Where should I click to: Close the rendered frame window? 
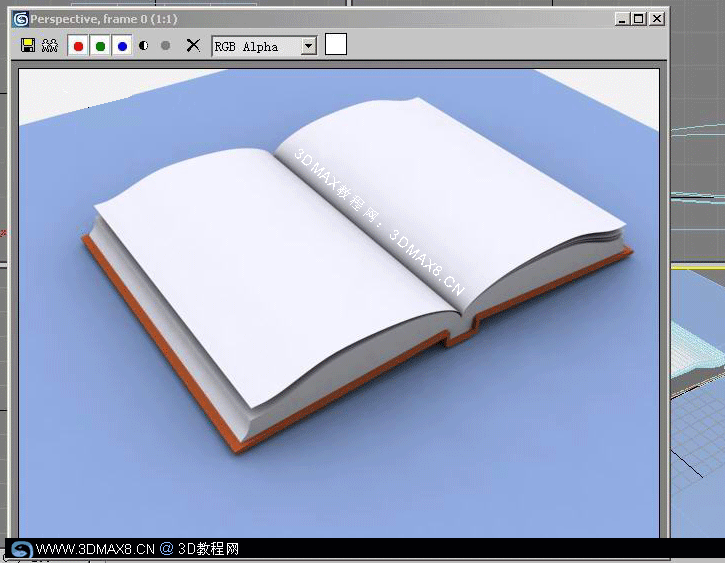657,18
